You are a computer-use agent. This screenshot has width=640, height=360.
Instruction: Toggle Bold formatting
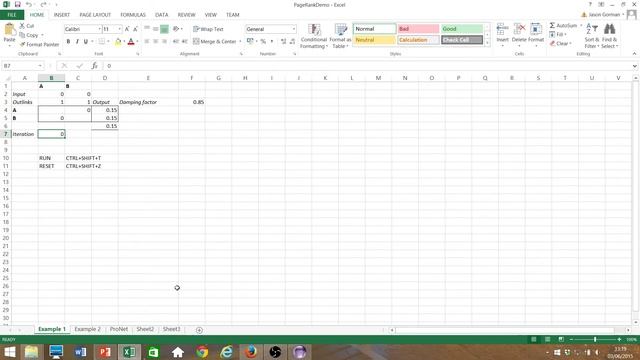point(68,41)
